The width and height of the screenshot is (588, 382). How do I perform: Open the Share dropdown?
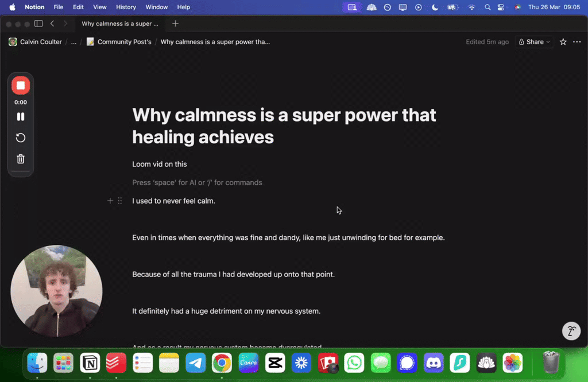[534, 41]
